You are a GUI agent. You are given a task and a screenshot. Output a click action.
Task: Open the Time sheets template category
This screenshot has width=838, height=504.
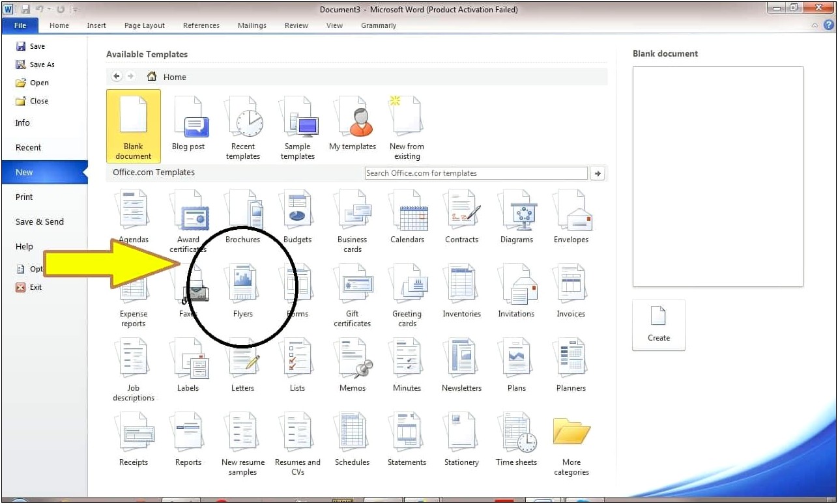point(516,440)
